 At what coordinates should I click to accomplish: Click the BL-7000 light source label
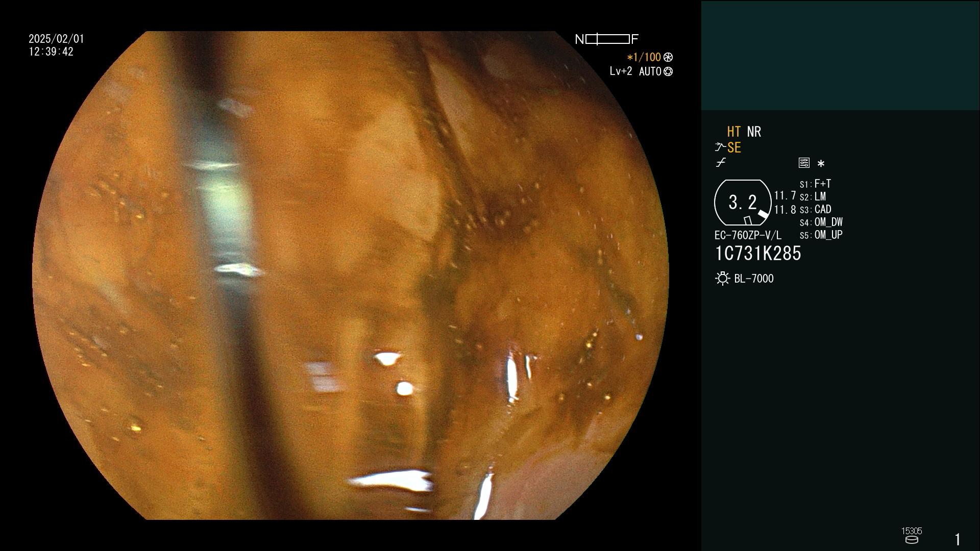(754, 279)
